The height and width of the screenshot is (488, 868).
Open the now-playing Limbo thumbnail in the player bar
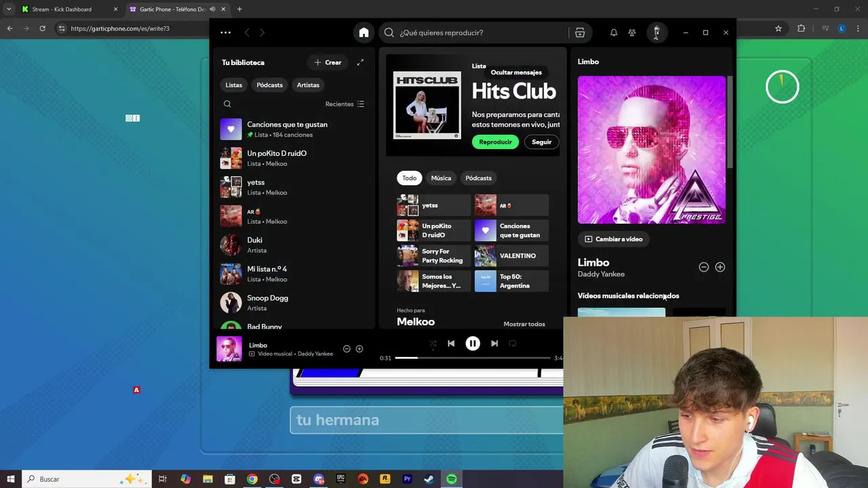[x=229, y=349]
